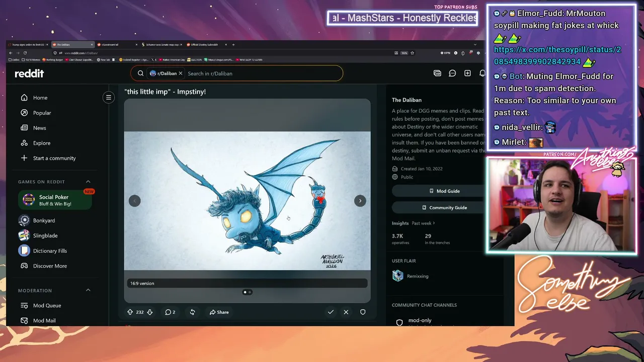Viewport: 644px width, 362px height.
Task: Reload the current browser page
Action: (x=25, y=53)
